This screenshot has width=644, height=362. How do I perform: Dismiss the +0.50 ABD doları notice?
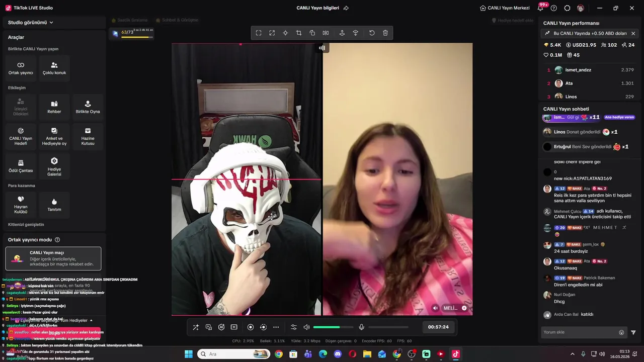[x=633, y=33]
